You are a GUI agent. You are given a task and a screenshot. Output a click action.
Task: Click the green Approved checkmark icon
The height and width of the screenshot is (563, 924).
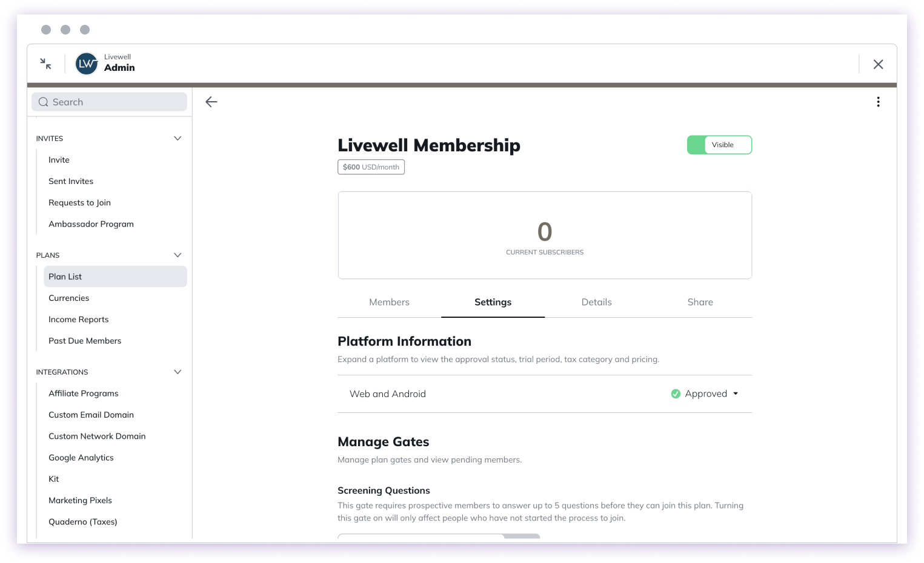click(x=675, y=393)
